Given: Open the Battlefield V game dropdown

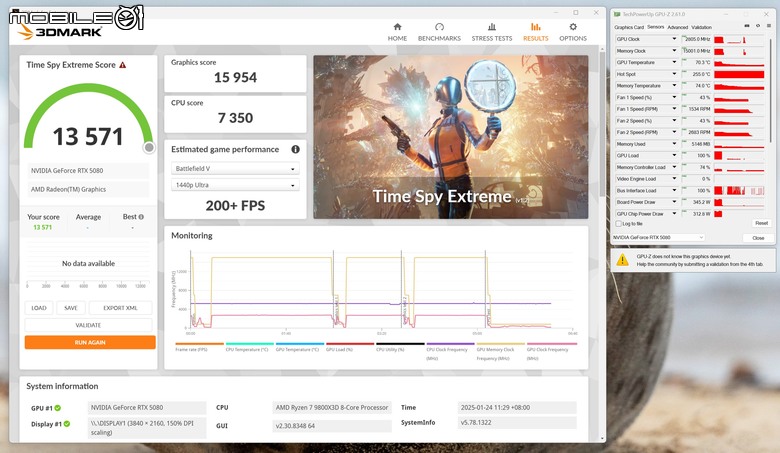Looking at the screenshot, I should pyautogui.click(x=235, y=169).
